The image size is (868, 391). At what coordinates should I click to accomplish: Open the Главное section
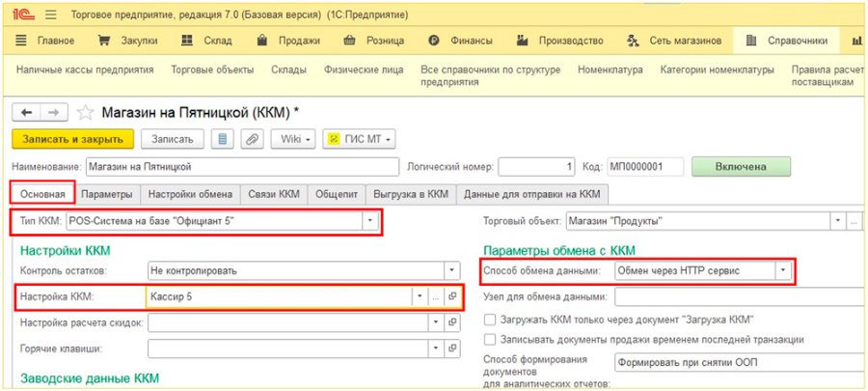pos(45,41)
